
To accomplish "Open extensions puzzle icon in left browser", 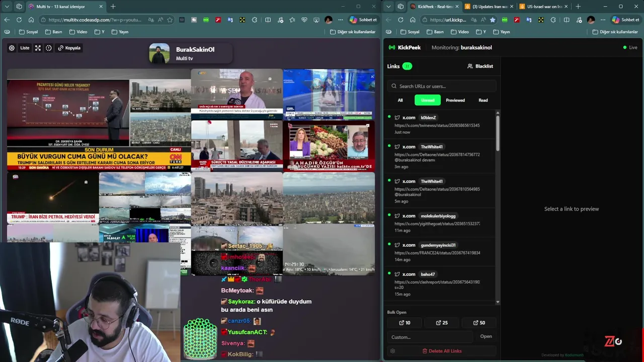I will coord(255,20).
